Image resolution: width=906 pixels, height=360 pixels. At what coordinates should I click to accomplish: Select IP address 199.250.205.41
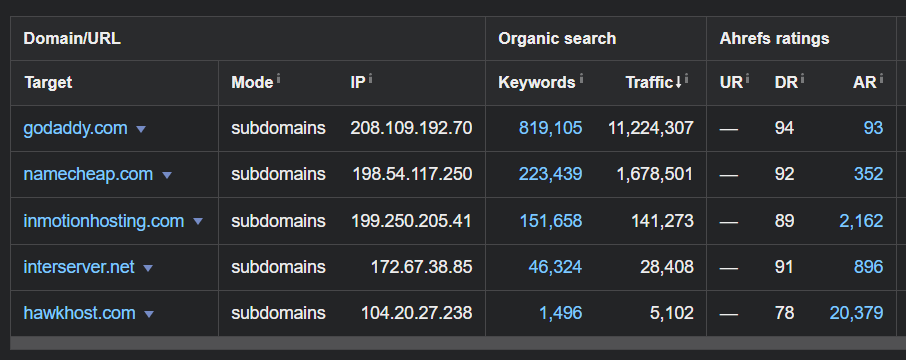(411, 221)
